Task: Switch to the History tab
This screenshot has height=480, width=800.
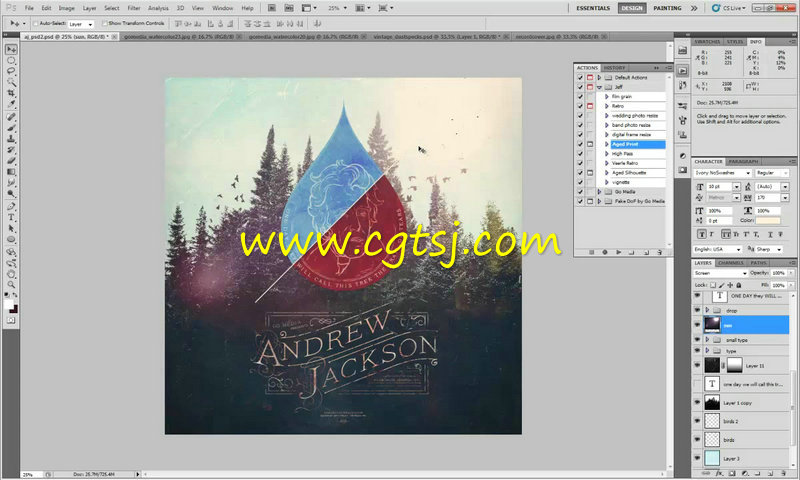Action: tap(614, 68)
